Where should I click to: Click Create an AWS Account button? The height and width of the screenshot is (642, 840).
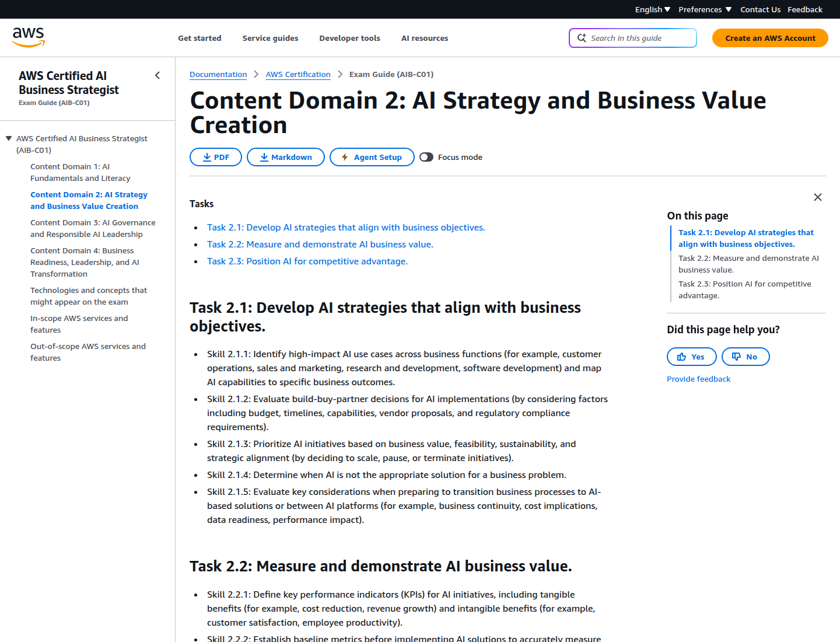click(770, 38)
